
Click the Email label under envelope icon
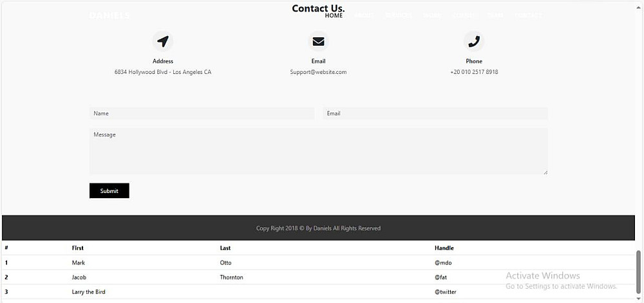318,61
